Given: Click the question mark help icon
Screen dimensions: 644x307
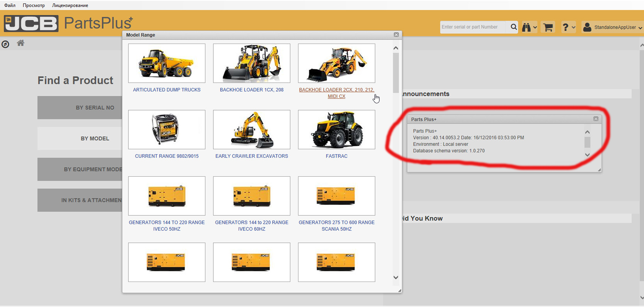Looking at the screenshot, I should click(x=565, y=27).
